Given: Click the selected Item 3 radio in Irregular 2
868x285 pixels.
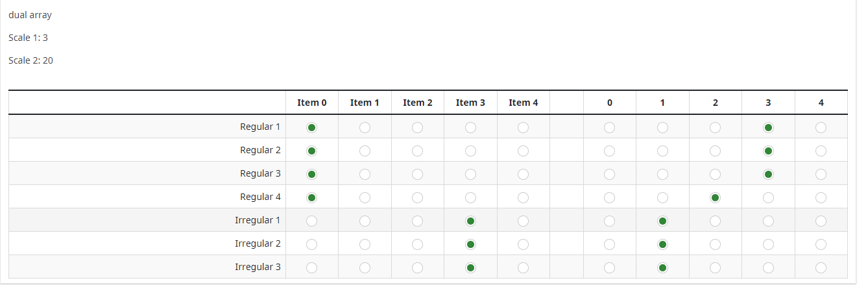Looking at the screenshot, I should pyautogui.click(x=470, y=244).
